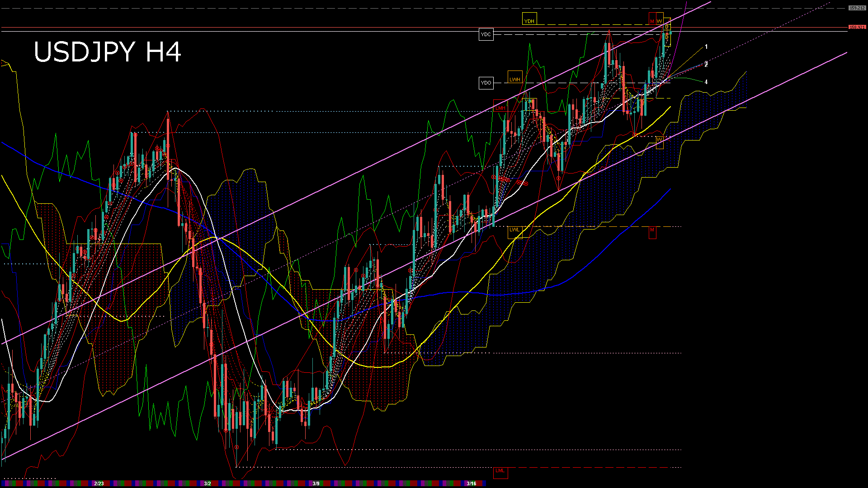This screenshot has width=868, height=488.
Task: Click the white YDC label box
Action: (x=486, y=34)
